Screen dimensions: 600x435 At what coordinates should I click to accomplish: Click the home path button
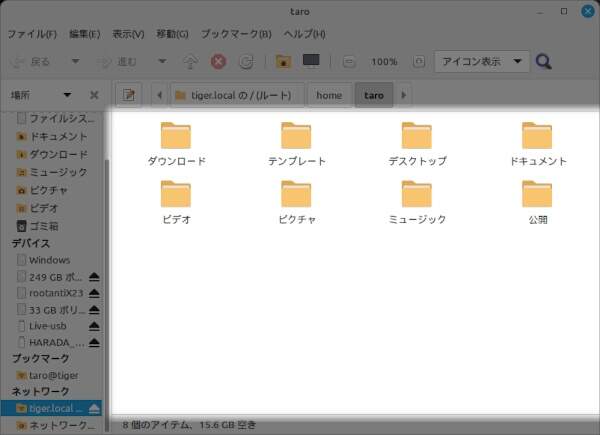tap(329, 95)
